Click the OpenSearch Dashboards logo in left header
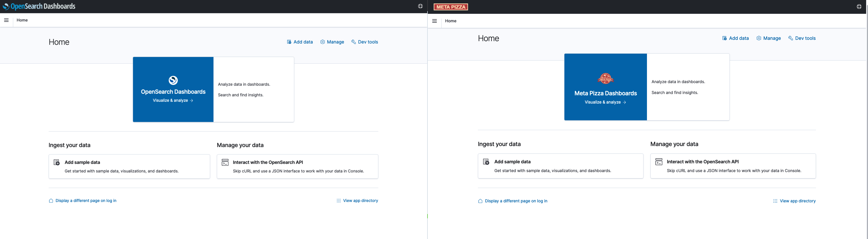The height and width of the screenshot is (239, 868). 39,6
